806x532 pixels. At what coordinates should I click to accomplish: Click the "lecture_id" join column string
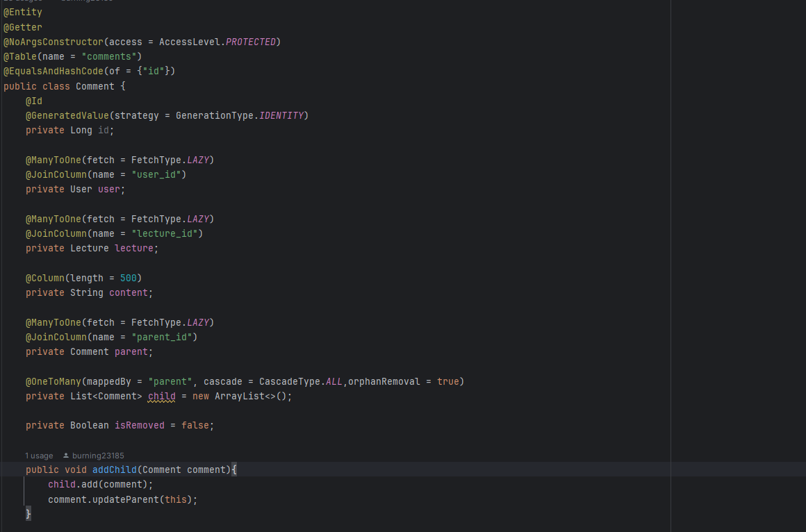(x=165, y=234)
